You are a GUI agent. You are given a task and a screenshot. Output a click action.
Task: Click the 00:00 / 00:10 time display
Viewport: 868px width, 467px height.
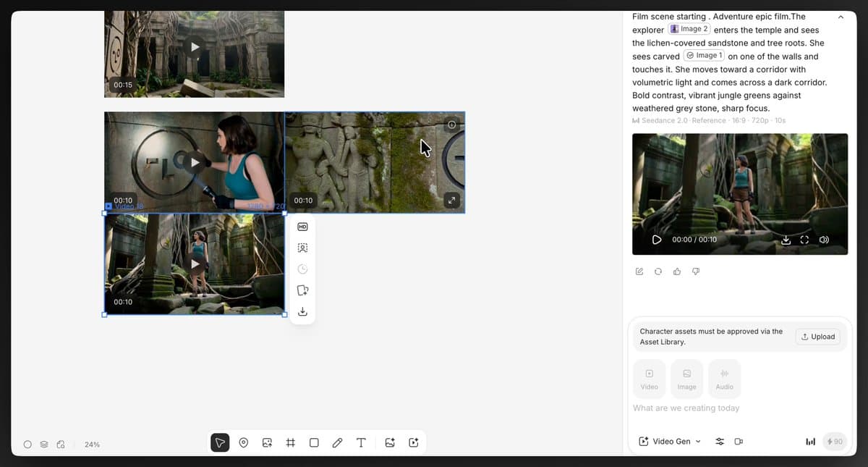pyautogui.click(x=694, y=240)
